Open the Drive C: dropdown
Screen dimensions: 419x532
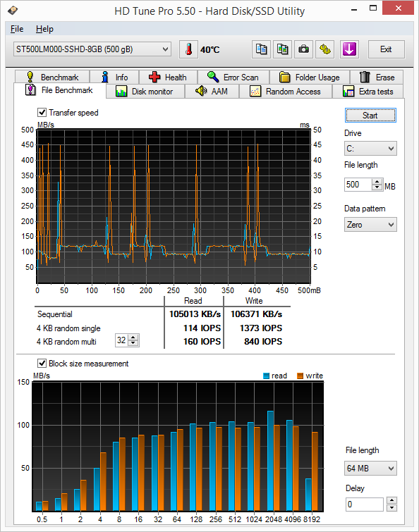pyautogui.click(x=370, y=149)
